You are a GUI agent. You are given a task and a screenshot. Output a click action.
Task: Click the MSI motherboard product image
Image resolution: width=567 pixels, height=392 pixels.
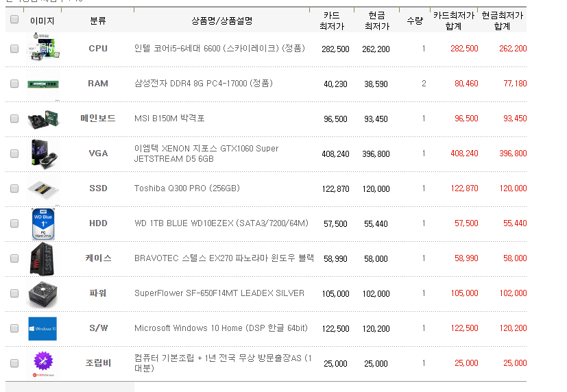click(x=42, y=119)
